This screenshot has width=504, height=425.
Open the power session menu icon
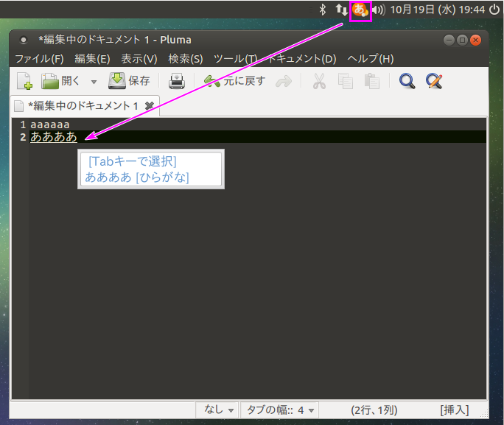494,10
